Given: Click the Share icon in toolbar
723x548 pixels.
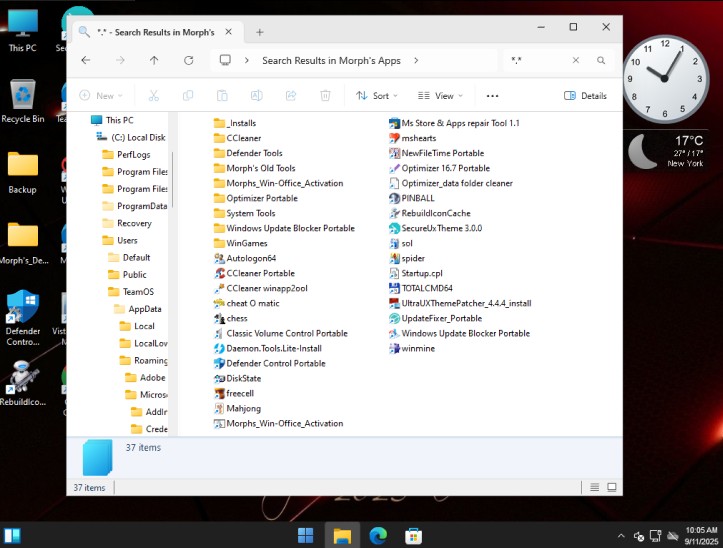Looking at the screenshot, I should point(291,95).
